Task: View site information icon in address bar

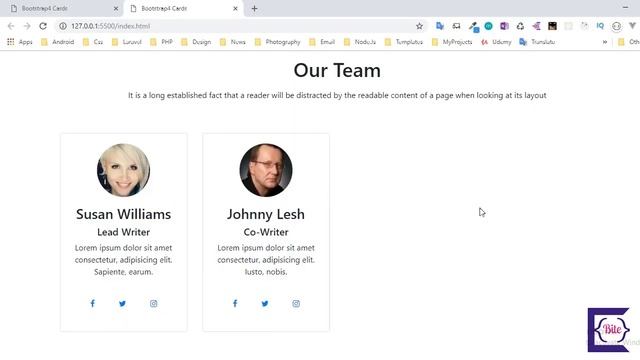Action: pyautogui.click(x=63, y=26)
